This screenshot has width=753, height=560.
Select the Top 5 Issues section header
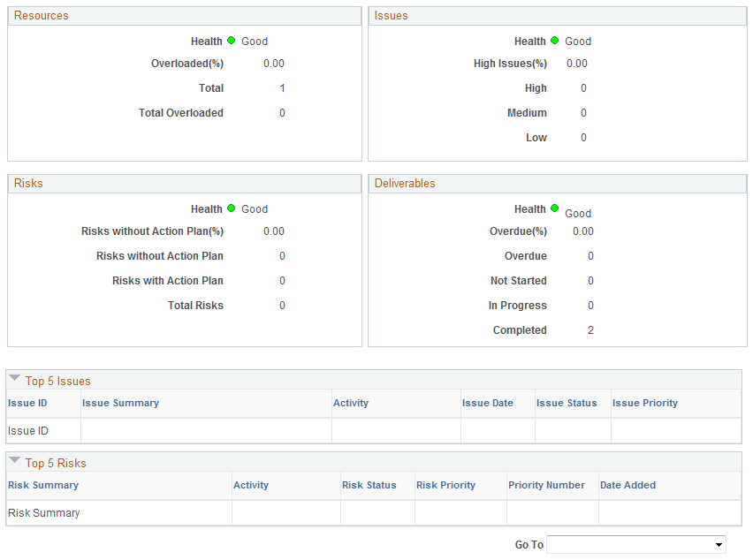[60, 381]
